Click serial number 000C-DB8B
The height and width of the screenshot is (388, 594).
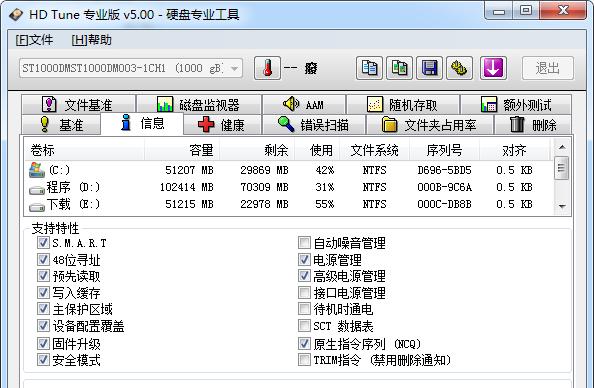444,204
